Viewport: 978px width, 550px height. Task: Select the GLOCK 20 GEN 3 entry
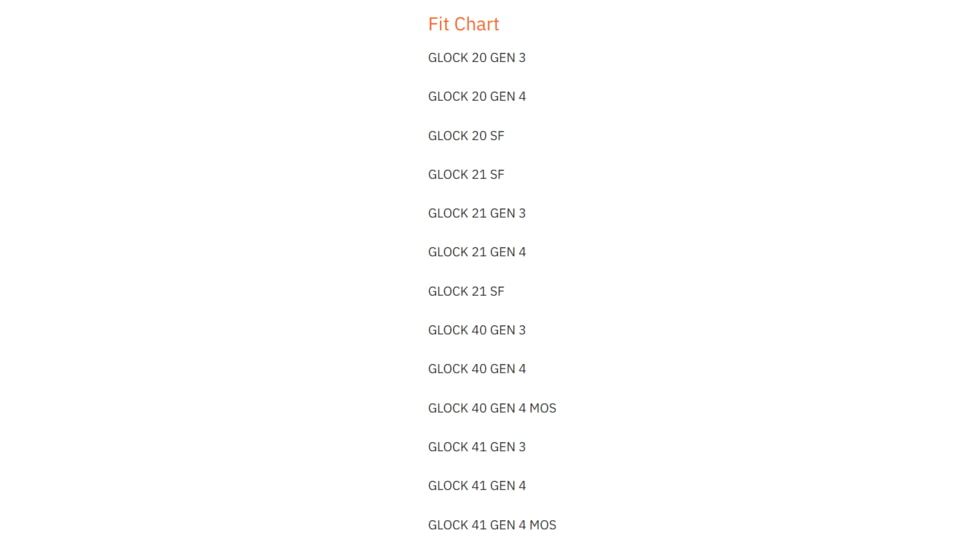point(476,58)
